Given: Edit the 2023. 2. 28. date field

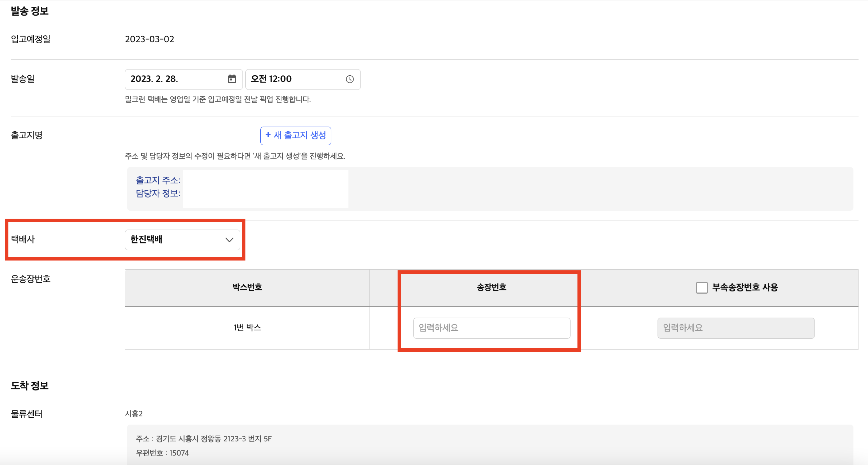Looking at the screenshot, I should tap(184, 79).
